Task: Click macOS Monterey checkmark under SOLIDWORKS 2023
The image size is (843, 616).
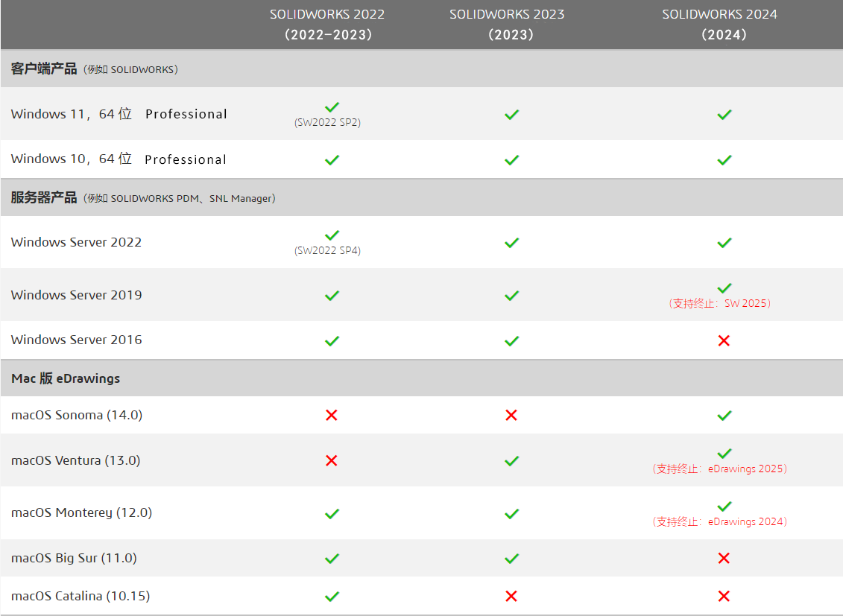Action: [511, 513]
